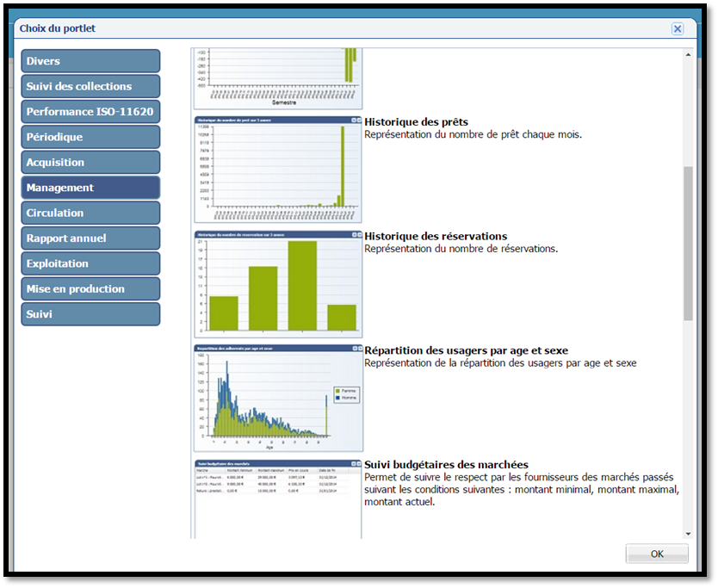
Task: Click the scrollbar up arrow
Action: (x=688, y=56)
